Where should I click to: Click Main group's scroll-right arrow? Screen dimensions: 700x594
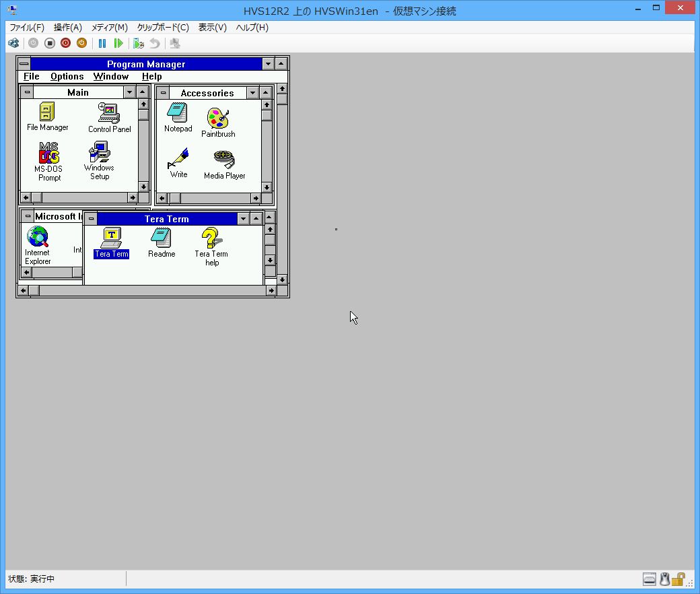click(133, 197)
